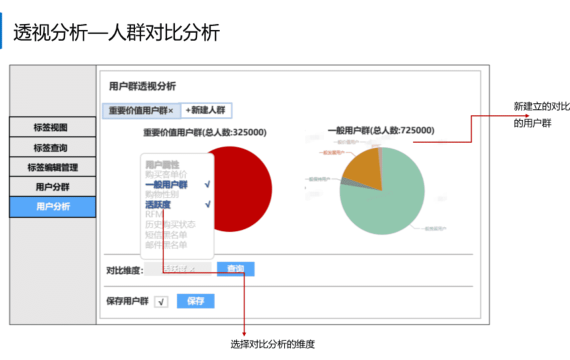This screenshot has height=360, width=570.
Task: Close the 重要价值用户群 tab with ×
Action: pyautogui.click(x=171, y=111)
